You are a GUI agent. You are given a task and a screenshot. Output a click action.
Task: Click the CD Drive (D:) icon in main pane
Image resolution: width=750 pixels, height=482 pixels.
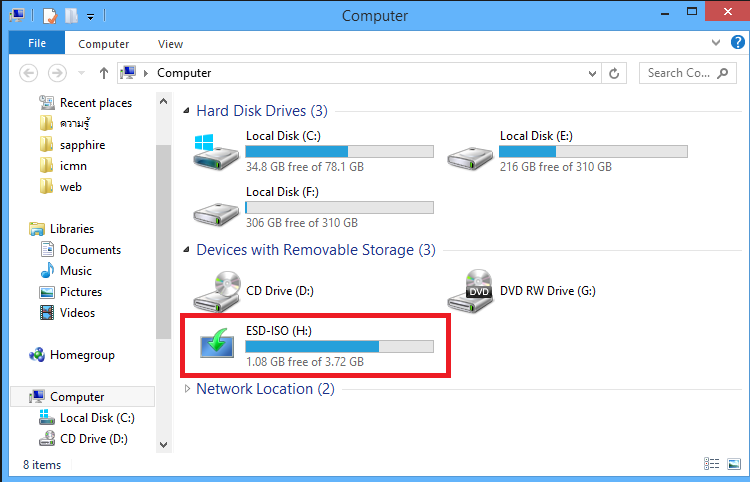pos(217,291)
